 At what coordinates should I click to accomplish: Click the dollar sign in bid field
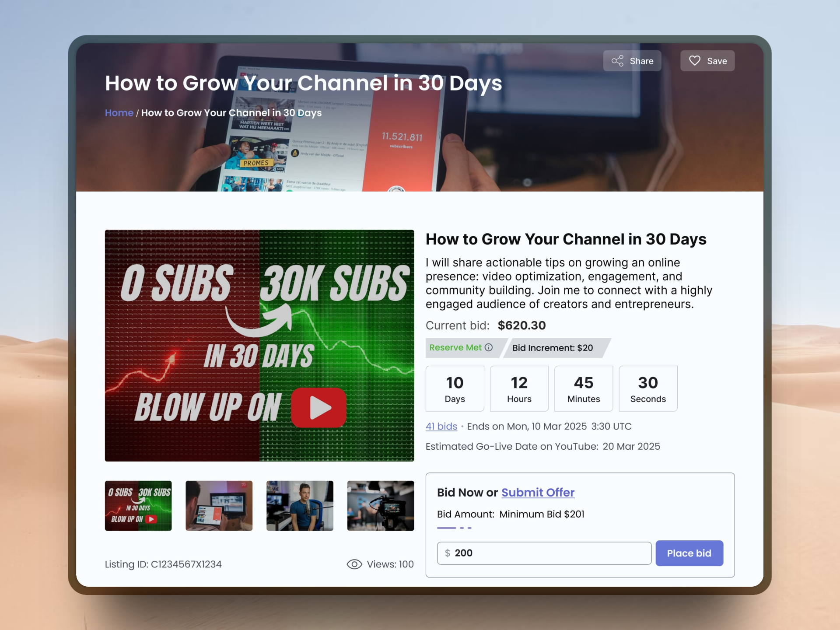(448, 553)
